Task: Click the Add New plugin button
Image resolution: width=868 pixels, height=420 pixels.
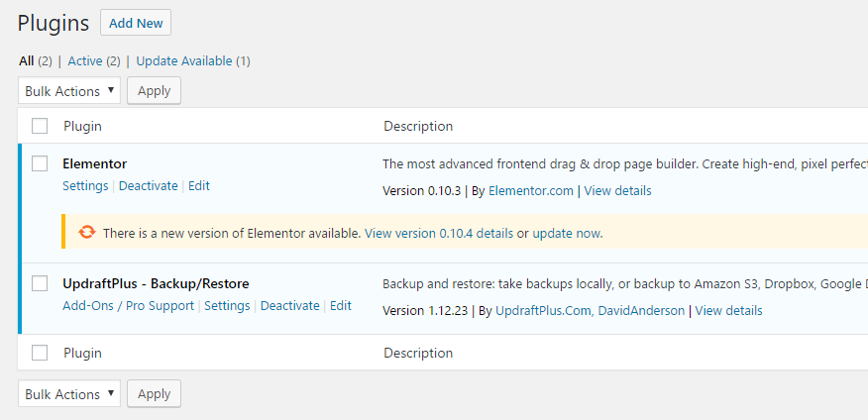Action: tap(136, 23)
